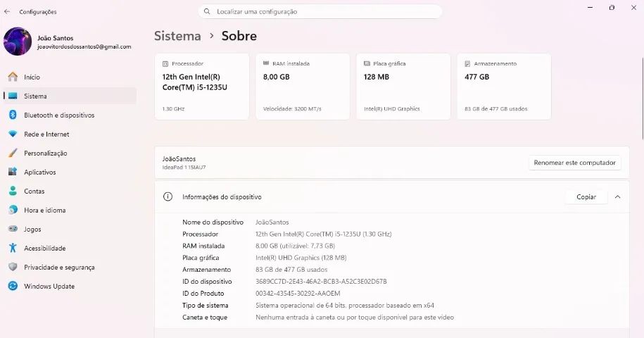Click the Personalização paintbrush icon
This screenshot has width=644, height=338.
pyautogui.click(x=13, y=154)
